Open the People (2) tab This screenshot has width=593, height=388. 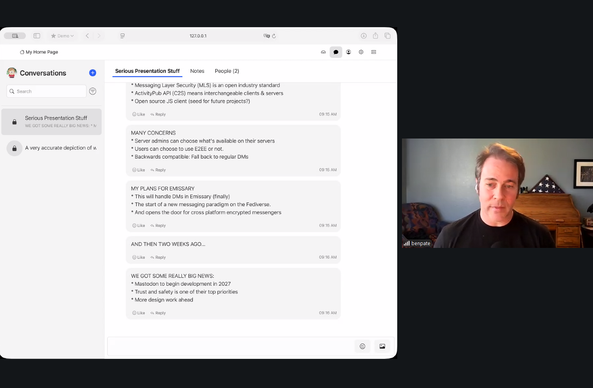(x=227, y=71)
